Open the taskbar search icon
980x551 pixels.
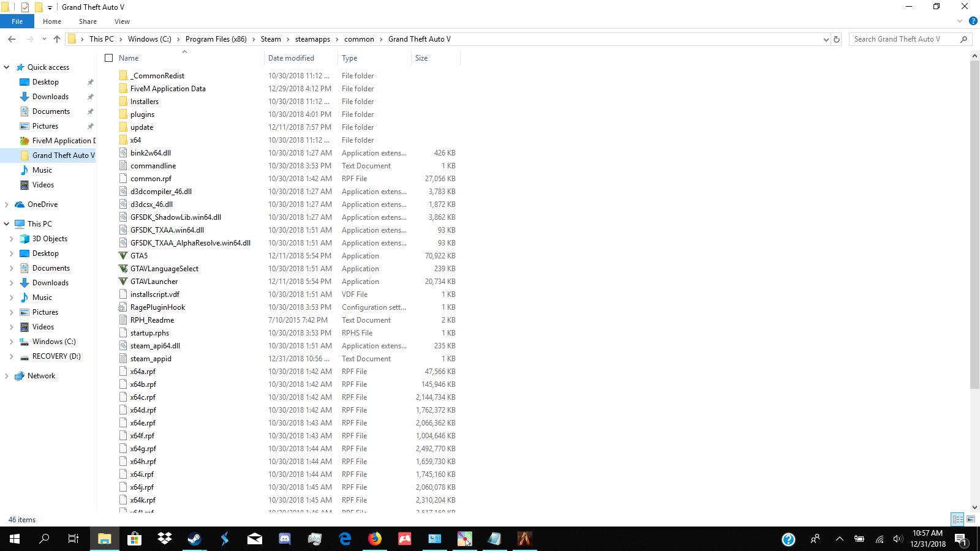click(x=44, y=539)
